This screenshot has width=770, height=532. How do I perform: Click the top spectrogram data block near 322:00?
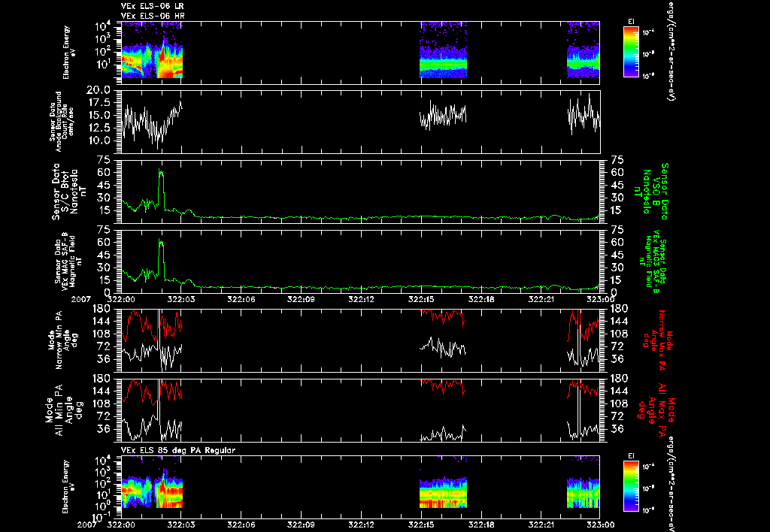point(152,50)
